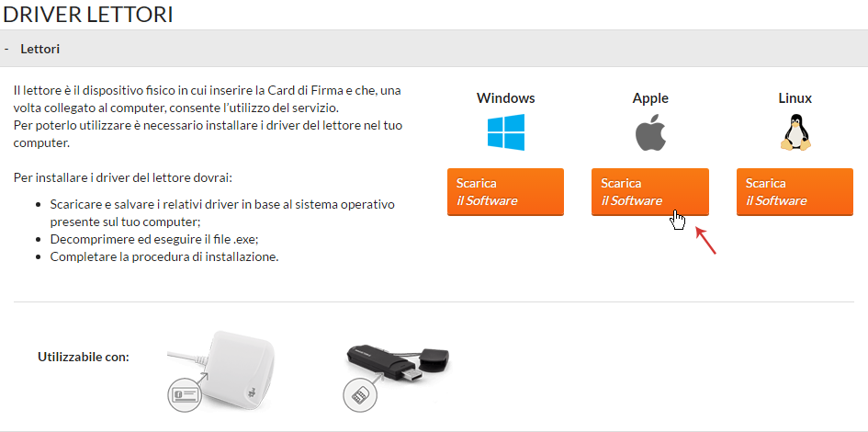The width and height of the screenshot is (868, 432).
Task: Click the DRIVER LETTORI page title
Action: point(88,14)
